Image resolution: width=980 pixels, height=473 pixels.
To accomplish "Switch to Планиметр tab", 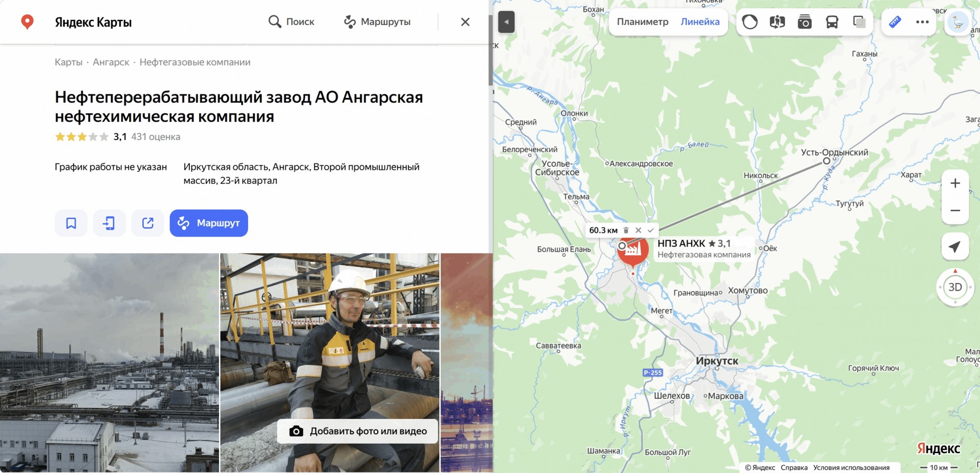I will pyautogui.click(x=643, y=22).
